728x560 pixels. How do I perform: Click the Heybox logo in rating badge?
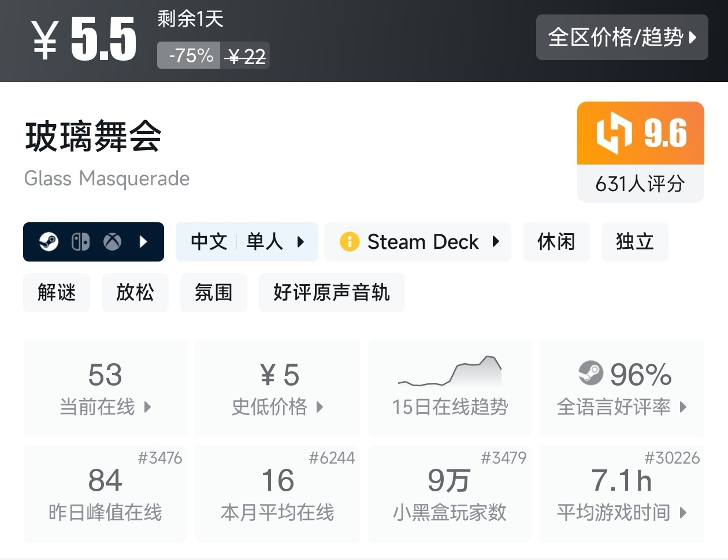pos(614,133)
